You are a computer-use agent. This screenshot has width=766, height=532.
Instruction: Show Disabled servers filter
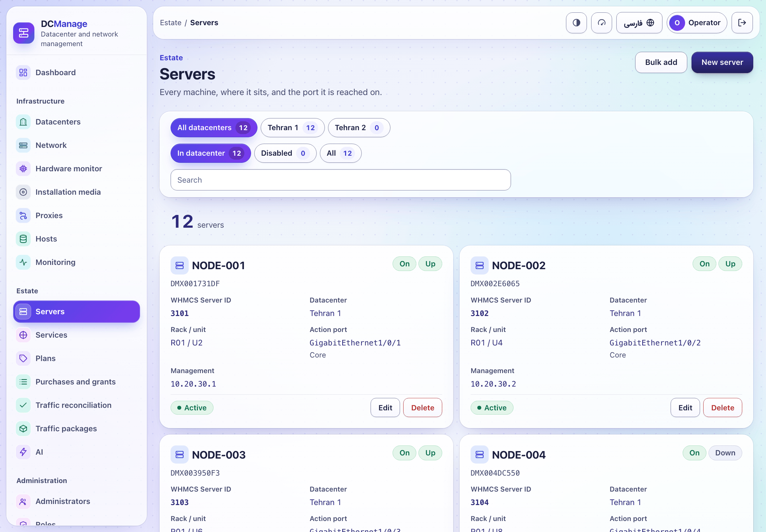pyautogui.click(x=285, y=153)
